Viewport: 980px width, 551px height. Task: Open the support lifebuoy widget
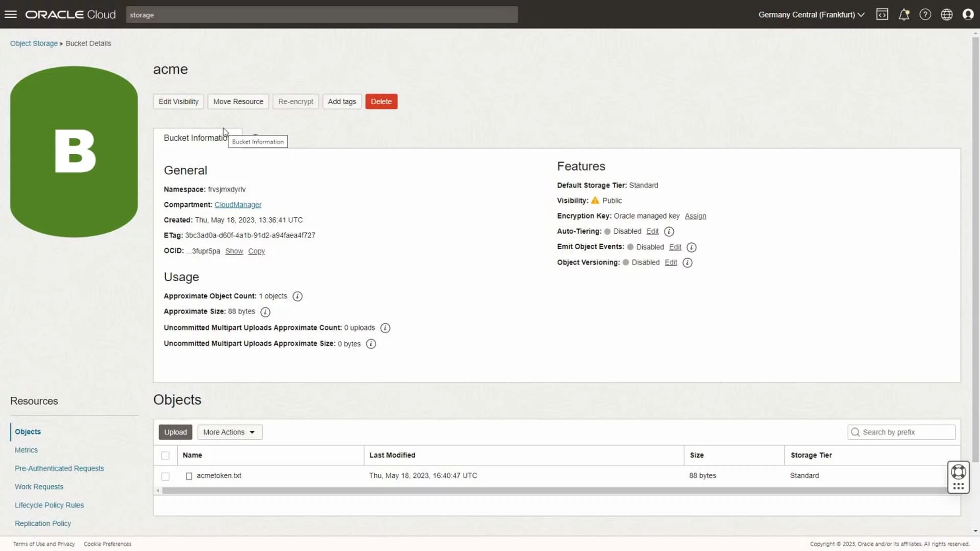coord(958,472)
